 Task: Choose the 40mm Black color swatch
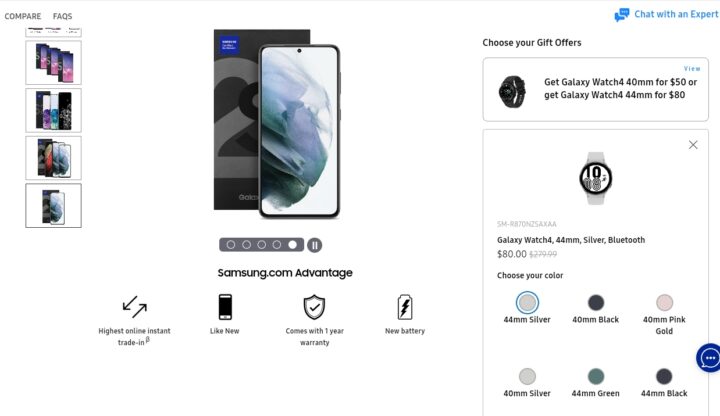(x=596, y=303)
